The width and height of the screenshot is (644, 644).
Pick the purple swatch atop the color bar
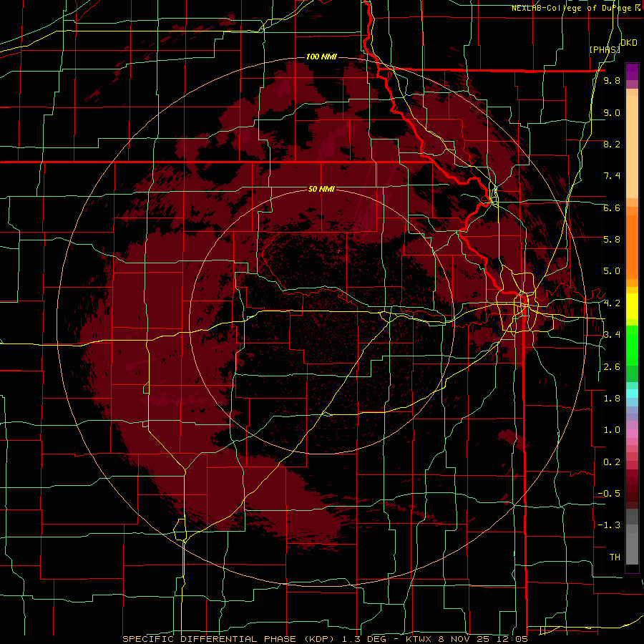pos(632,72)
